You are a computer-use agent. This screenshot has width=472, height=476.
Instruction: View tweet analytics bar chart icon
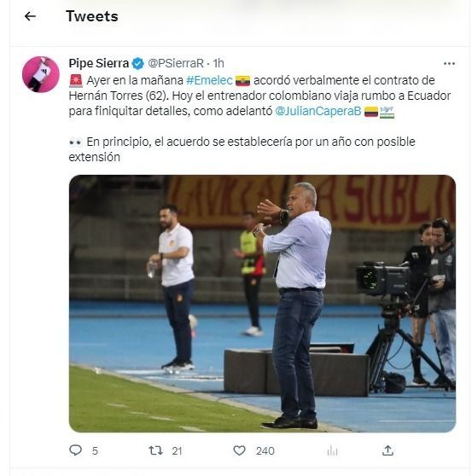333,450
